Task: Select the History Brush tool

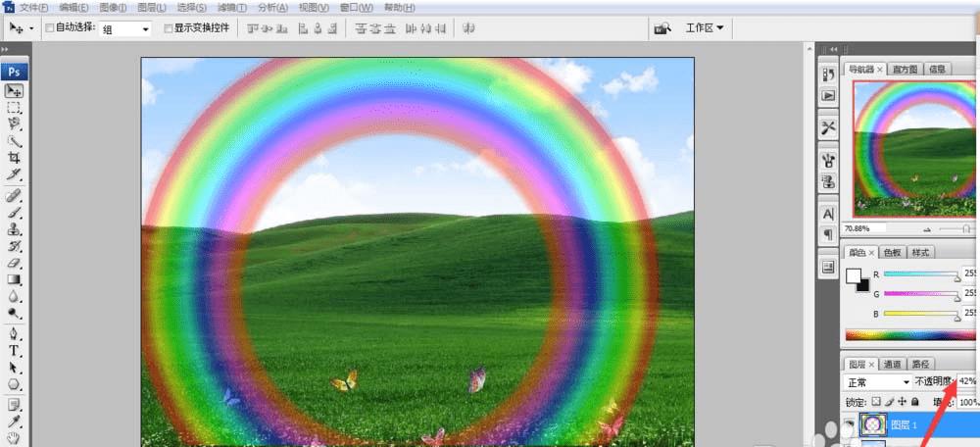Action: tap(15, 246)
